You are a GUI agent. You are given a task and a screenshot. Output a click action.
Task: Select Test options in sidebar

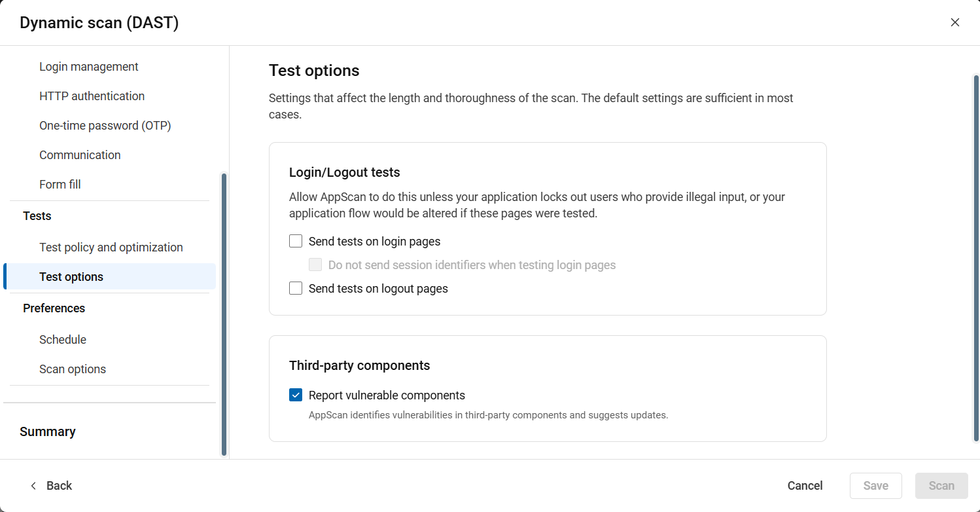click(71, 277)
